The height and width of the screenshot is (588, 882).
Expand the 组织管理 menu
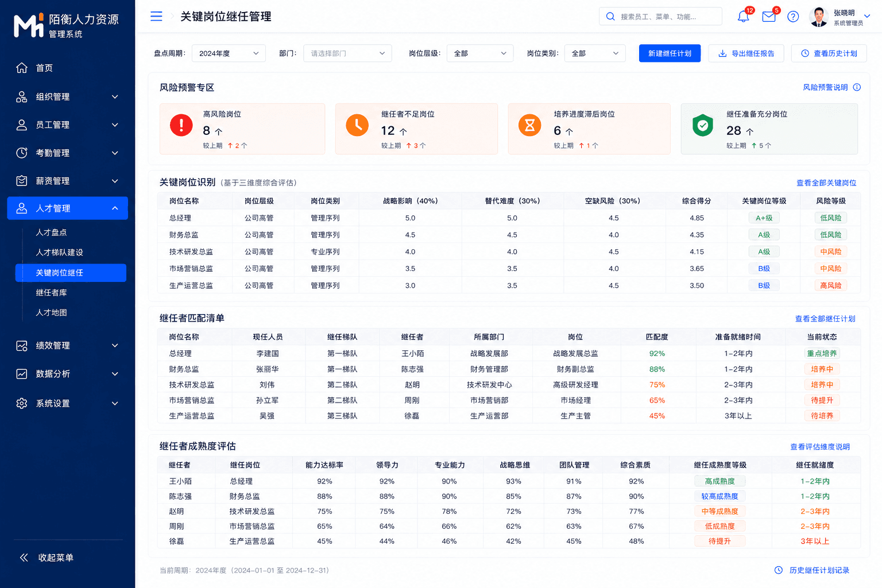click(68, 96)
